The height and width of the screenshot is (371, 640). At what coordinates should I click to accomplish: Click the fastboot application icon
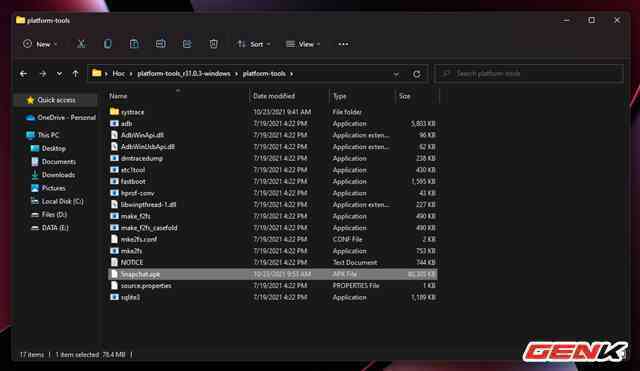point(114,181)
